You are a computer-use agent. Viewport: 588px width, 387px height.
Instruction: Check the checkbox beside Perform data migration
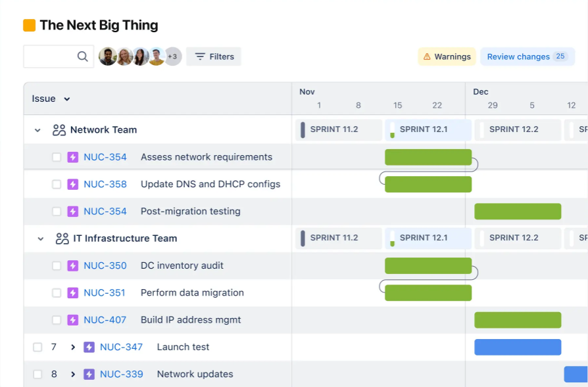coord(57,292)
